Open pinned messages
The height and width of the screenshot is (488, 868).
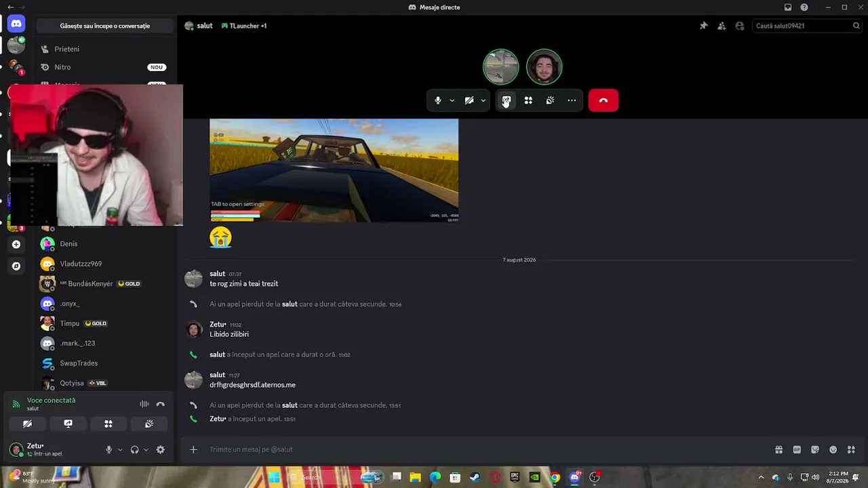click(703, 26)
